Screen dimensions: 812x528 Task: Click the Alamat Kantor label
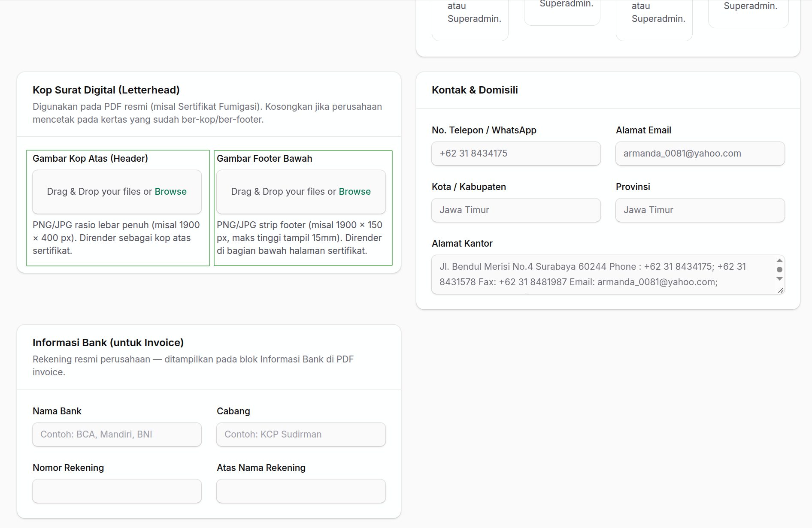[x=462, y=244]
